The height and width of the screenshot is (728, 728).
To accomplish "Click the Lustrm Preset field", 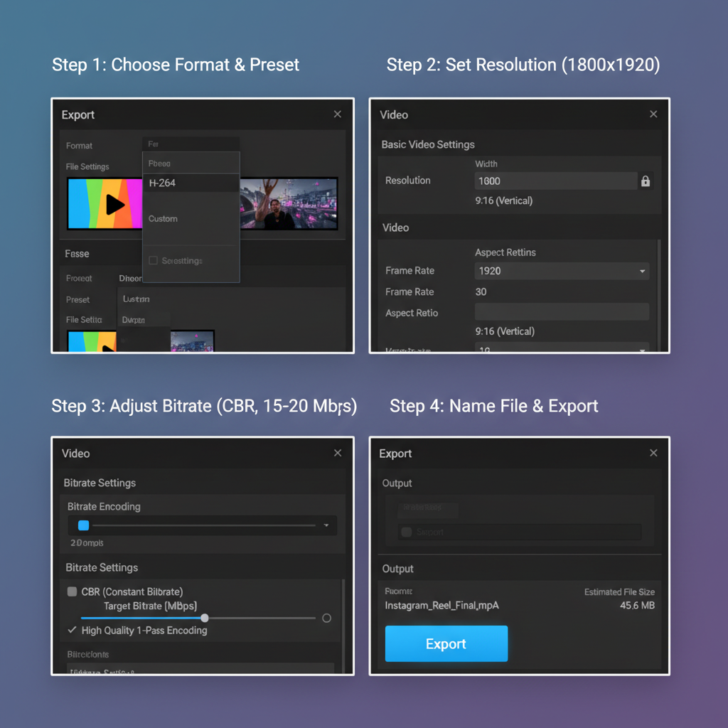I will click(x=231, y=299).
